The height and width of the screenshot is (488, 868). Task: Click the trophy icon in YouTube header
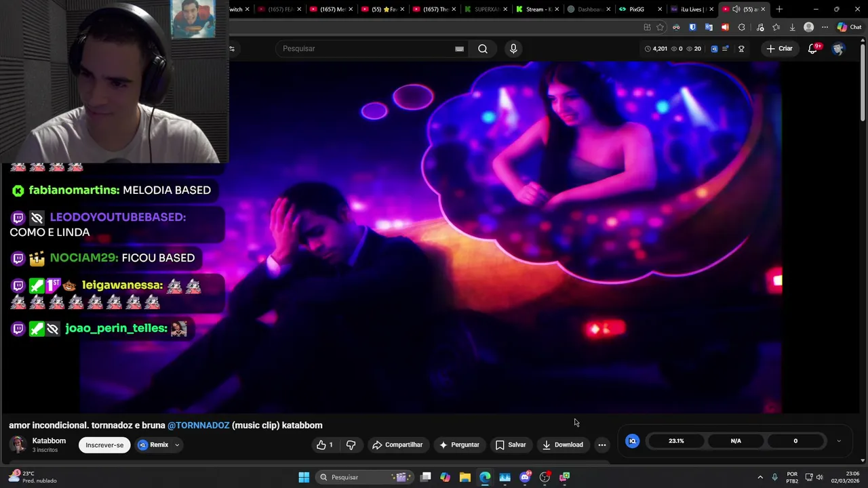point(741,49)
